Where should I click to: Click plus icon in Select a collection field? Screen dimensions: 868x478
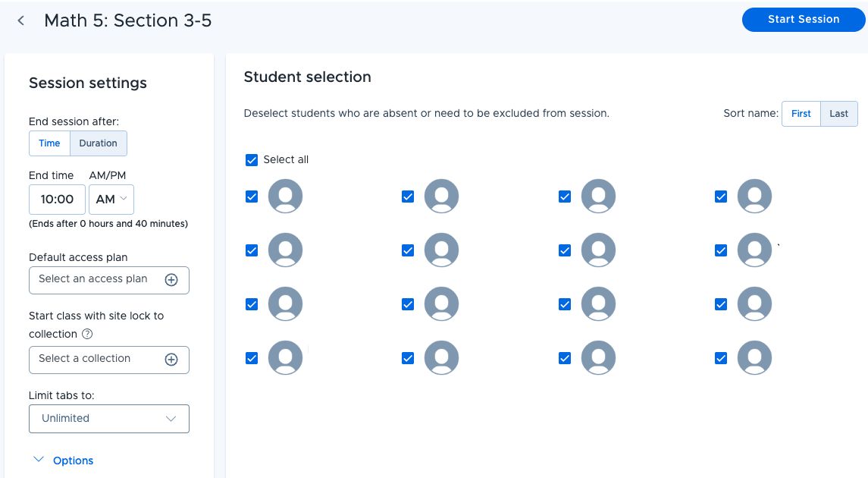click(x=171, y=360)
